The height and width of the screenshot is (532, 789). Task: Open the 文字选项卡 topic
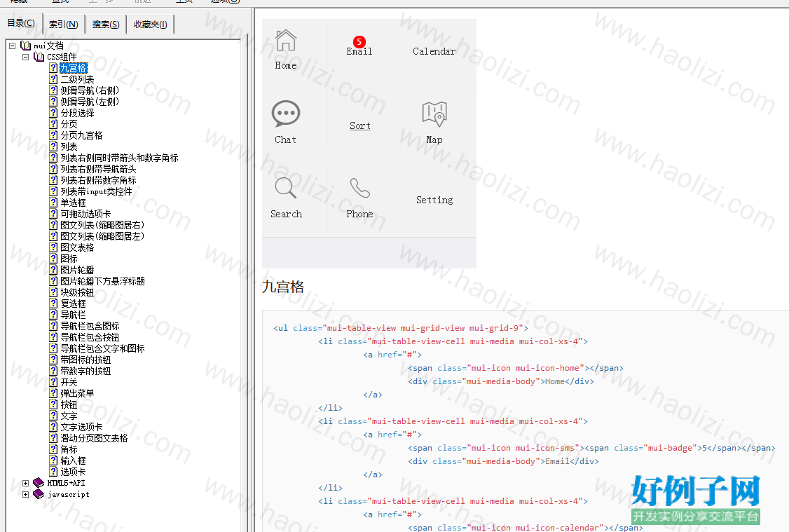[81, 427]
